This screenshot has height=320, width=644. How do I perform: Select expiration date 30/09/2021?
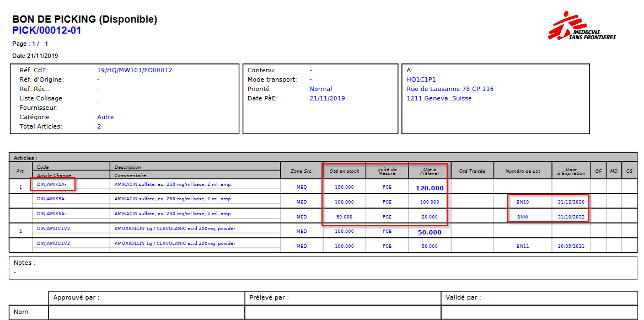(571, 246)
